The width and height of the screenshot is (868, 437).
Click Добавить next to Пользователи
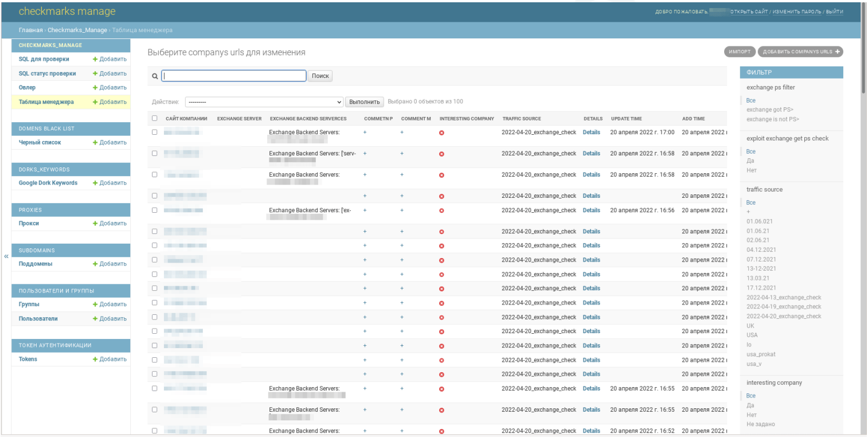click(x=110, y=319)
